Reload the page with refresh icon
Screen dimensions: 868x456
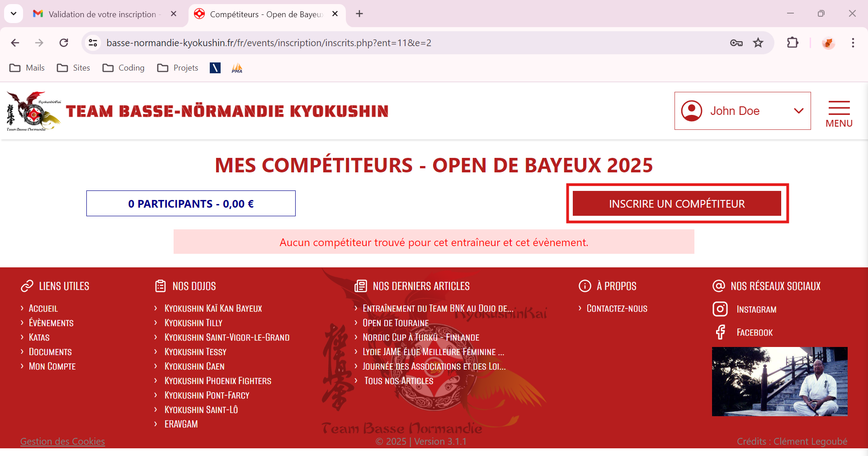pos(64,43)
